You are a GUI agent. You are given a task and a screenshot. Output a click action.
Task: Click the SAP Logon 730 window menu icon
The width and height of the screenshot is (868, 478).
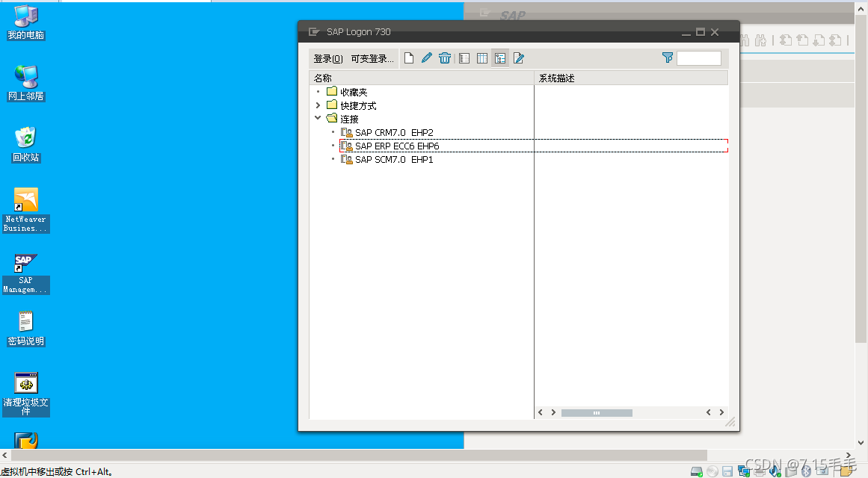coord(314,32)
